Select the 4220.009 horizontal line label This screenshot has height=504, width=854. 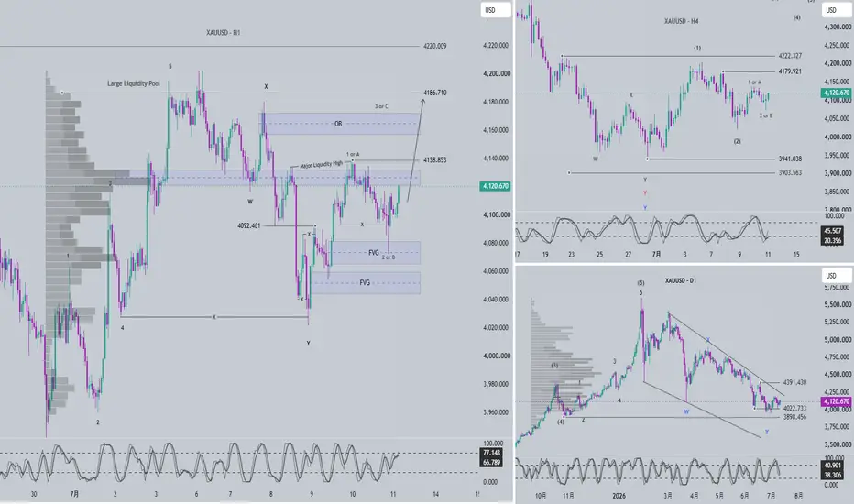click(x=434, y=47)
